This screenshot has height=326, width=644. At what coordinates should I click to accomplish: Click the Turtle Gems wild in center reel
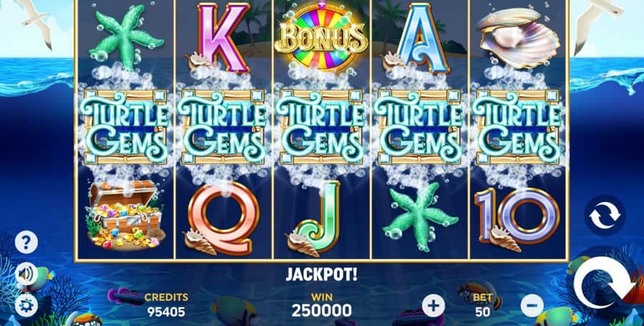[x=321, y=127]
